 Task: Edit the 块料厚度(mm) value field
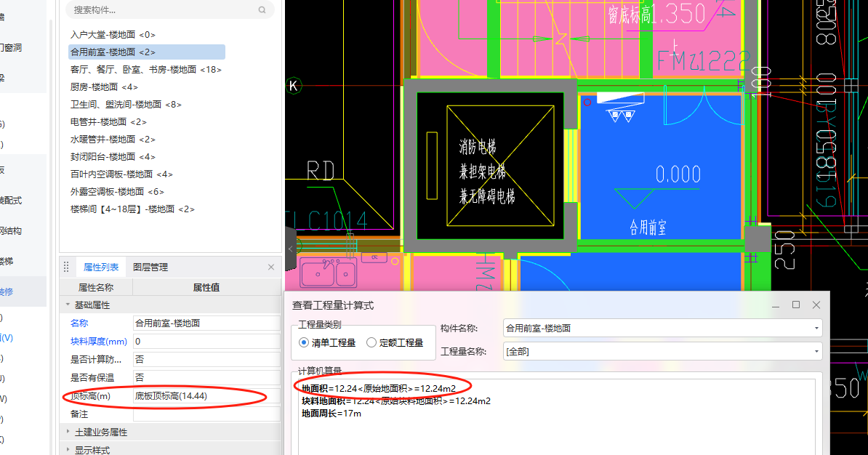[206, 342]
